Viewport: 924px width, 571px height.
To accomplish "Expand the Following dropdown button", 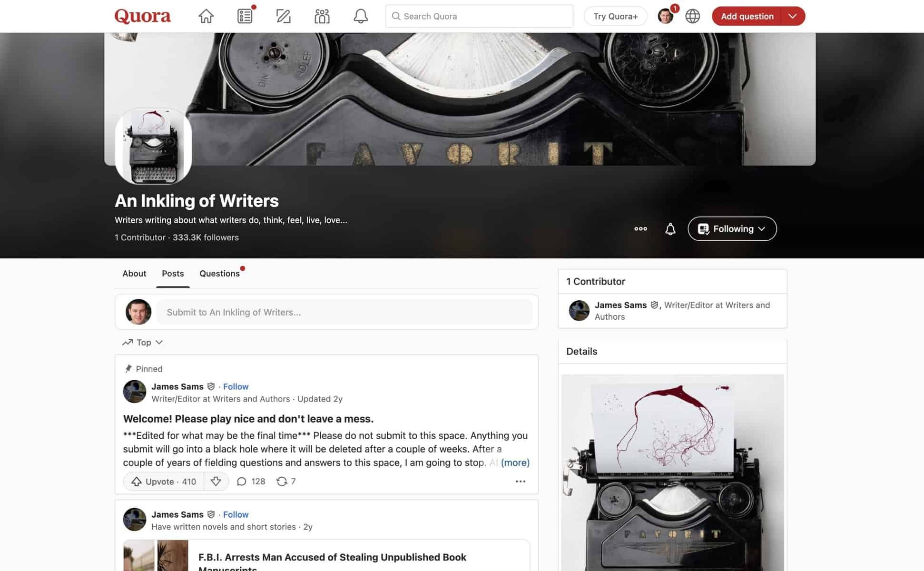I will tap(732, 229).
